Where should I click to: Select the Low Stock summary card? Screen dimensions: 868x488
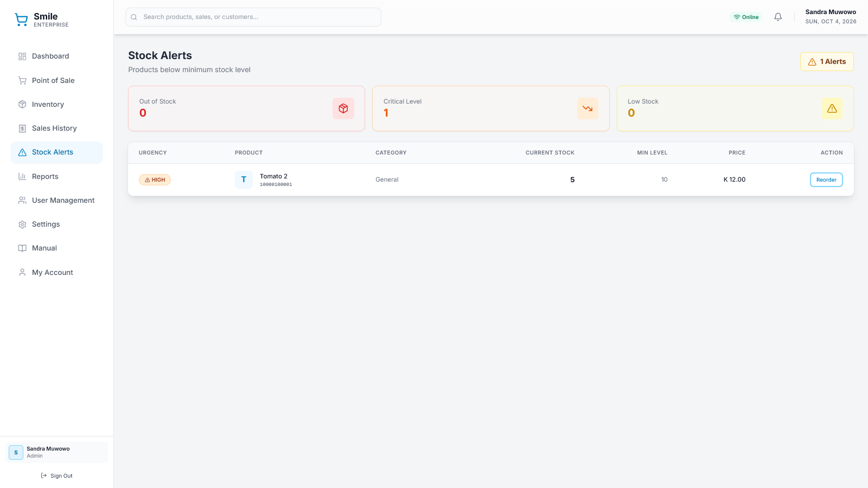[x=735, y=108]
